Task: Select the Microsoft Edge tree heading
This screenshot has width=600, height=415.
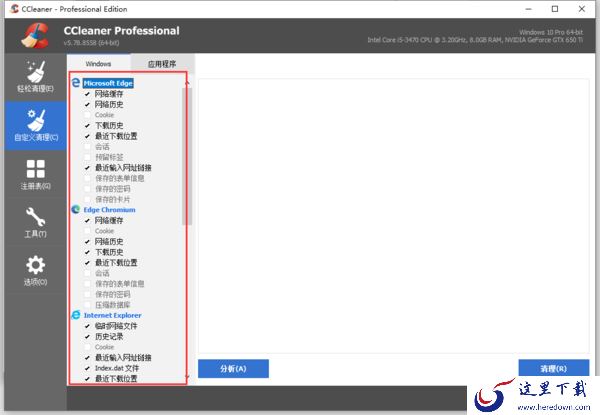Action: tap(108, 83)
